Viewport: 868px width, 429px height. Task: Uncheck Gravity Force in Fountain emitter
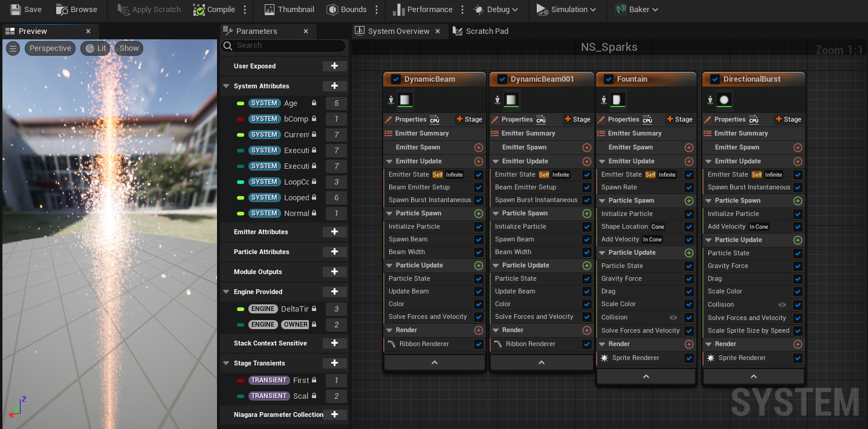689,279
